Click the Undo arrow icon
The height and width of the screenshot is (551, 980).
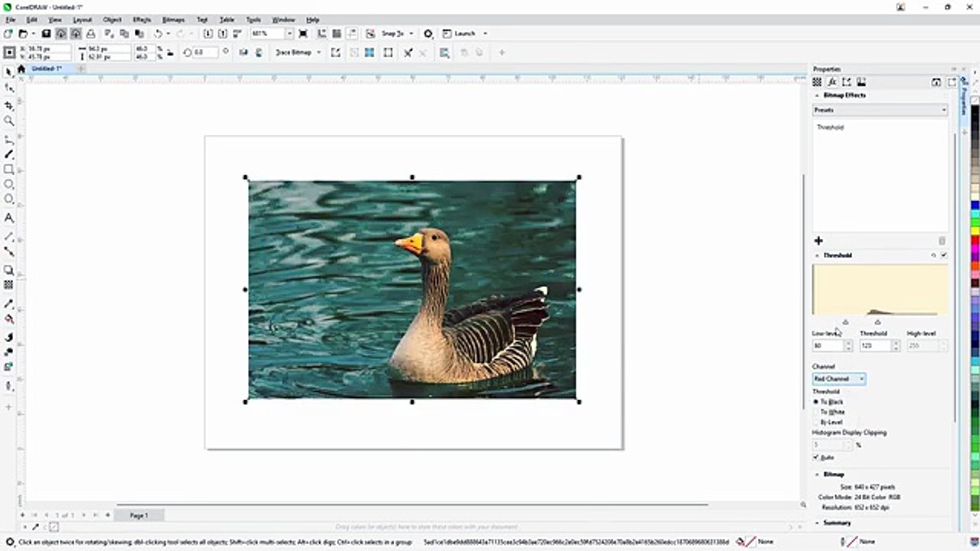[x=157, y=34]
